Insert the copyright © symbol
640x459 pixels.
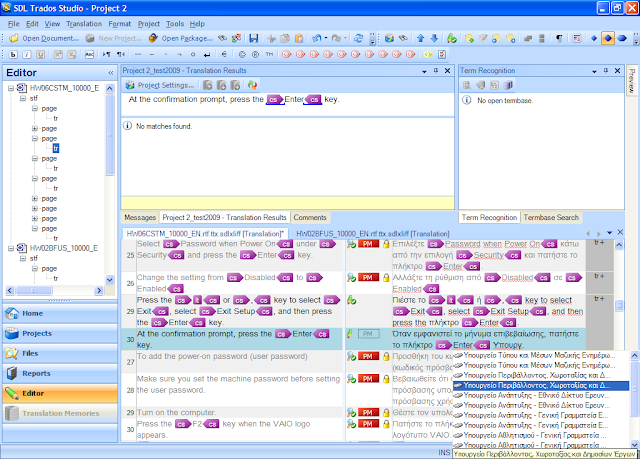[x=242, y=54]
